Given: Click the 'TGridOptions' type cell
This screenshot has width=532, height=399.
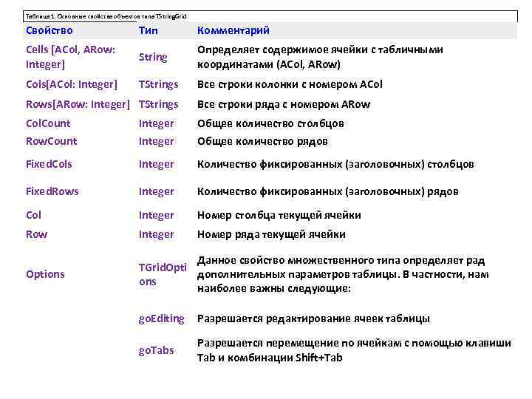Looking at the screenshot, I should click(163, 274).
